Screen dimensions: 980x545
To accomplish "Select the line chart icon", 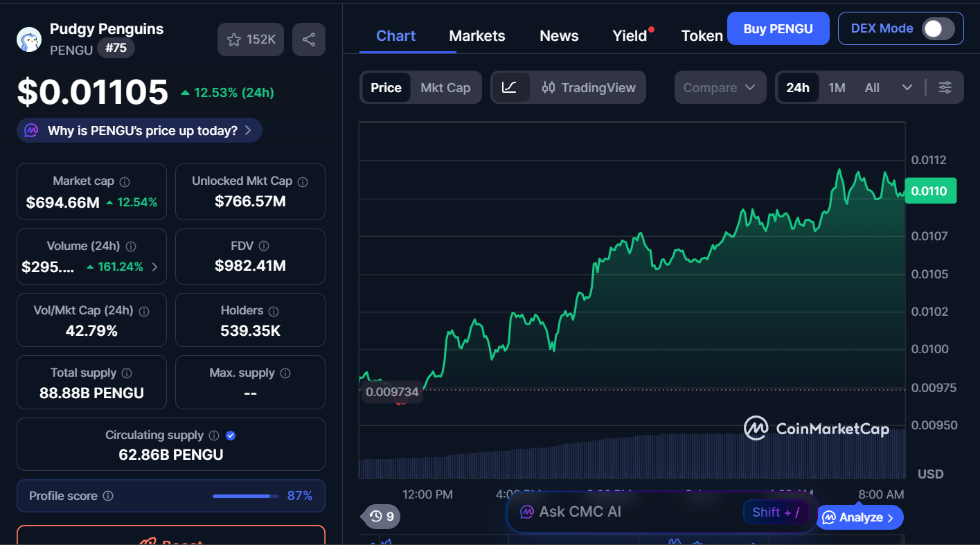I will [x=510, y=87].
